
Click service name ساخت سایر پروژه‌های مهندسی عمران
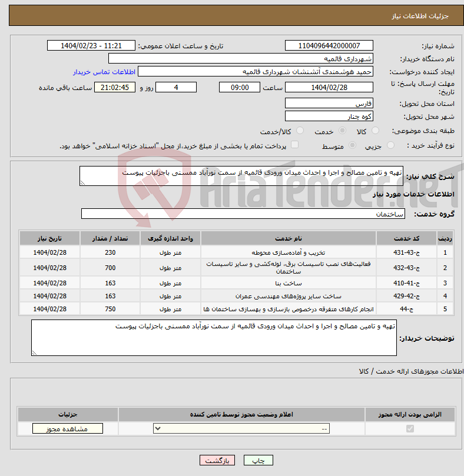pyautogui.click(x=289, y=296)
